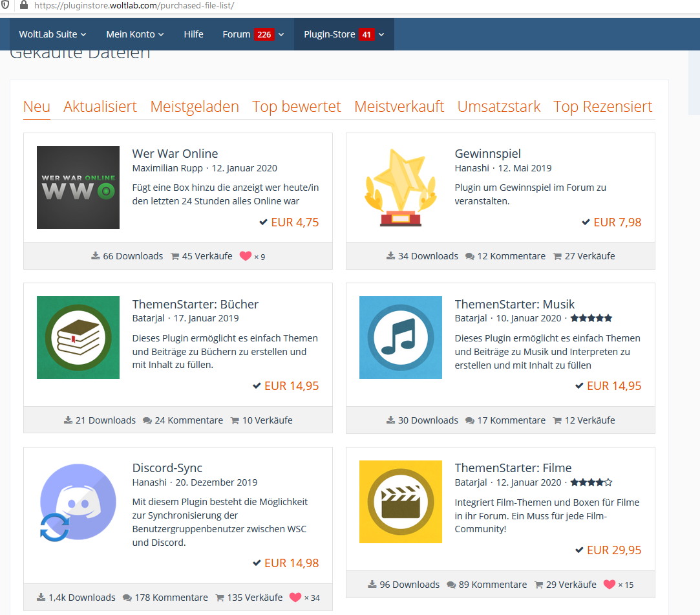Open the Forum menu with 226 badge
Viewport: 700px width, 615px height.
(253, 34)
